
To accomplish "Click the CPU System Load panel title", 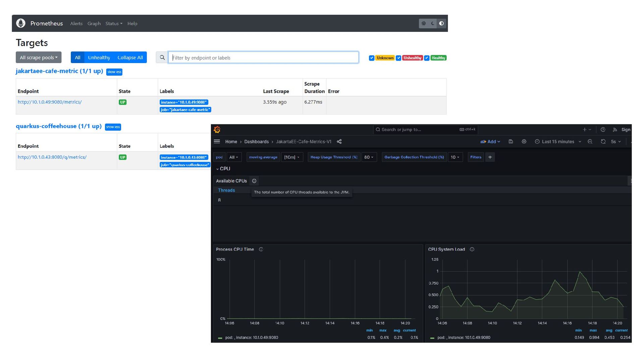I will pos(446,249).
